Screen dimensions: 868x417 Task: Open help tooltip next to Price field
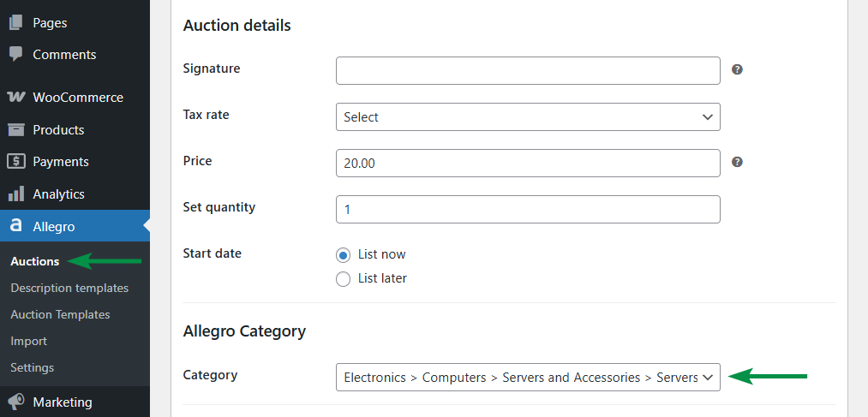[737, 162]
